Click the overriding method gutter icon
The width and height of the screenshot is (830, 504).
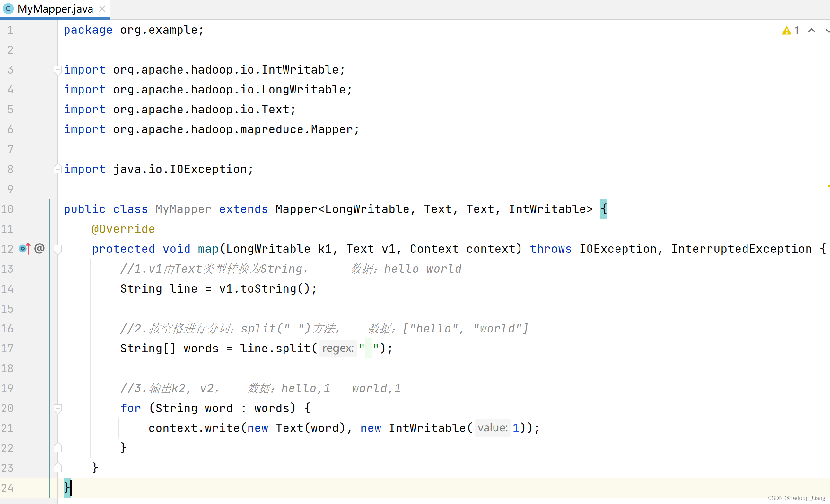pos(24,249)
